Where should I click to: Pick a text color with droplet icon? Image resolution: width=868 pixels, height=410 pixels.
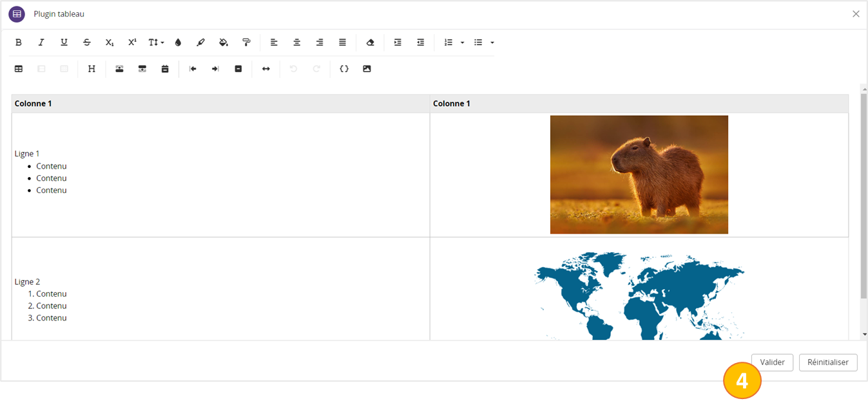click(178, 42)
